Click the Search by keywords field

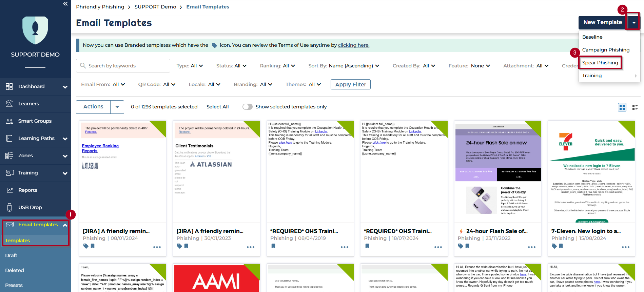click(127, 66)
